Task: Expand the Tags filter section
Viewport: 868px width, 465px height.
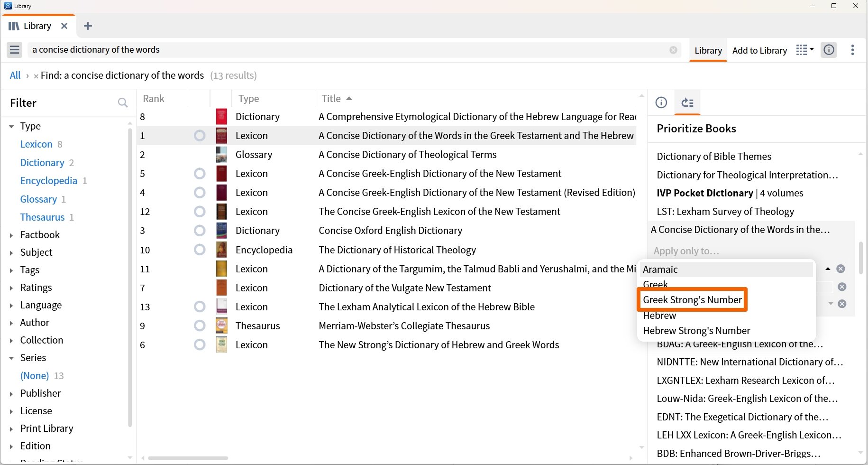Action: [11, 270]
